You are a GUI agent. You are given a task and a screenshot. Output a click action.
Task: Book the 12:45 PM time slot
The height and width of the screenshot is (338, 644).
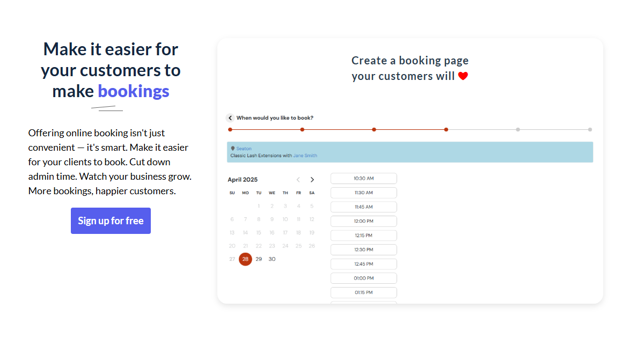coord(363,264)
